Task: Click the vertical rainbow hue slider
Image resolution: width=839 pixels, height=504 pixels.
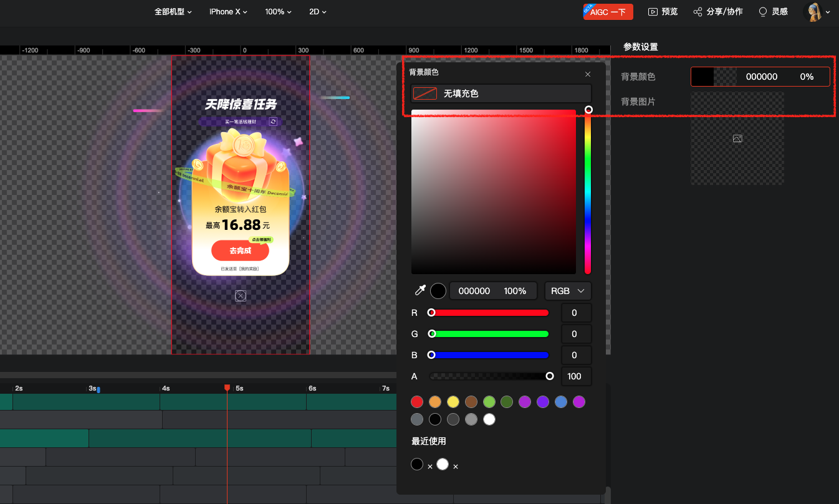Action: [x=587, y=191]
